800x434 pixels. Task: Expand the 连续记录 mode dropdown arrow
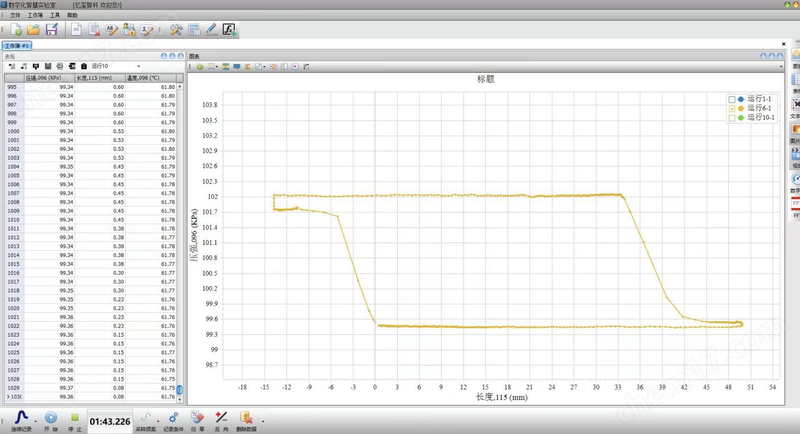click(36, 421)
